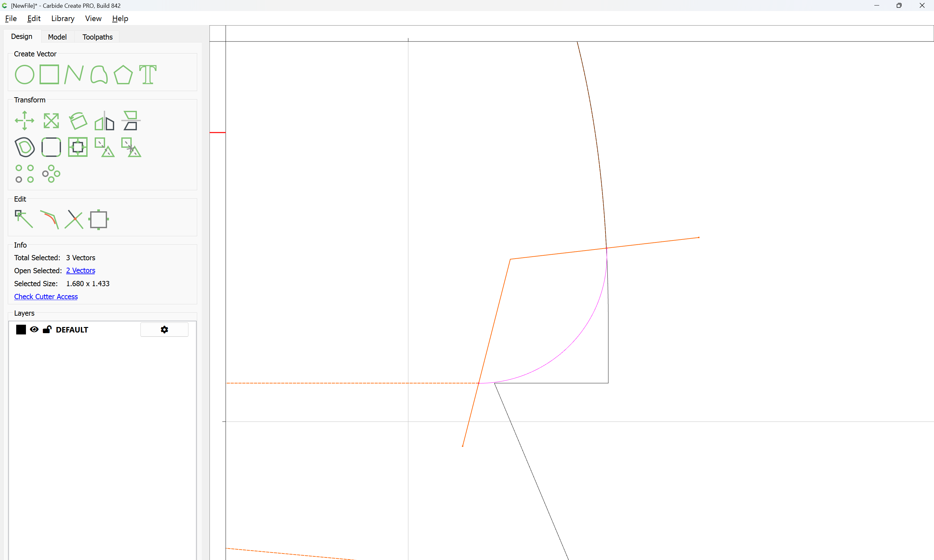Activate the Text tool
Image resolution: width=934 pixels, height=560 pixels.
148,74
